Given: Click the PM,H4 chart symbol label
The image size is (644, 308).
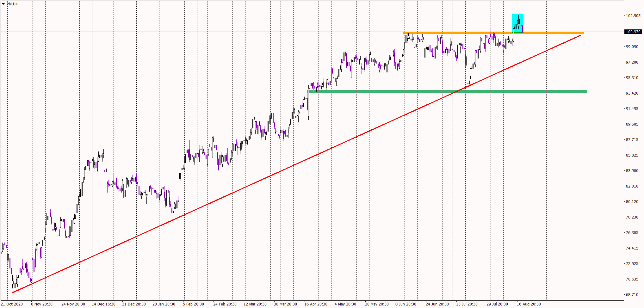Looking at the screenshot, I should pos(12,4).
